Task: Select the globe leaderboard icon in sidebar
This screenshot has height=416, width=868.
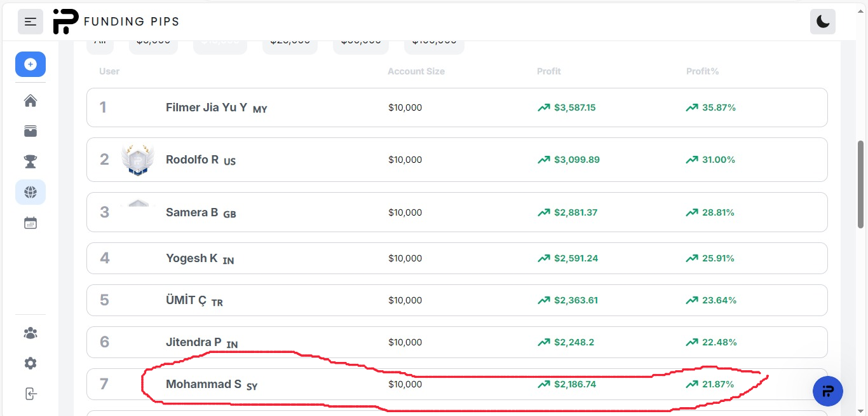Action: [x=31, y=192]
